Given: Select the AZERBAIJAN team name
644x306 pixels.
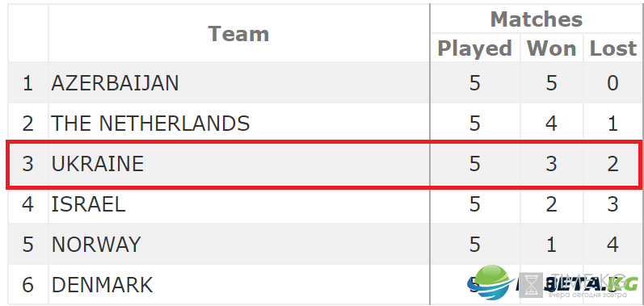Looking at the screenshot, I should pos(115,83).
